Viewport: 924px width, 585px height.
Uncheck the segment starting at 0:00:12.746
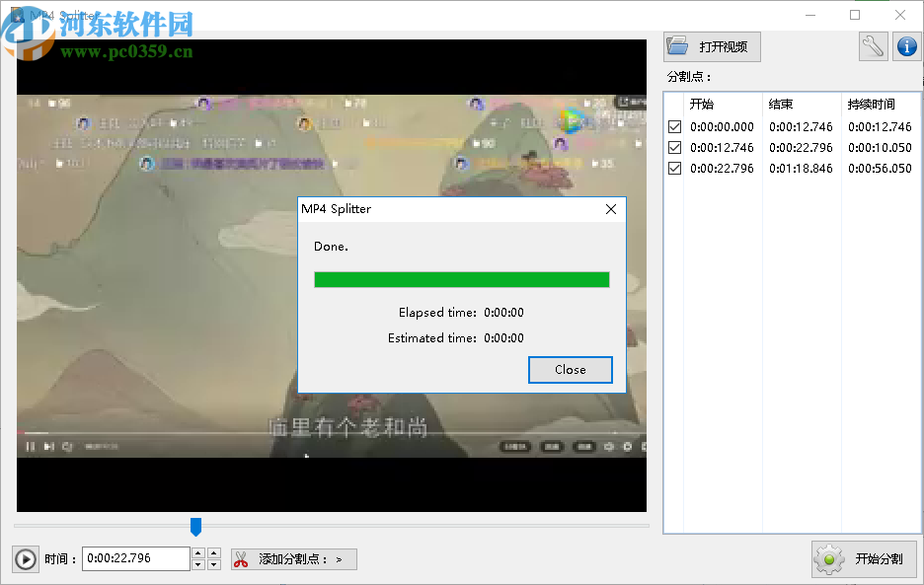[674, 147]
